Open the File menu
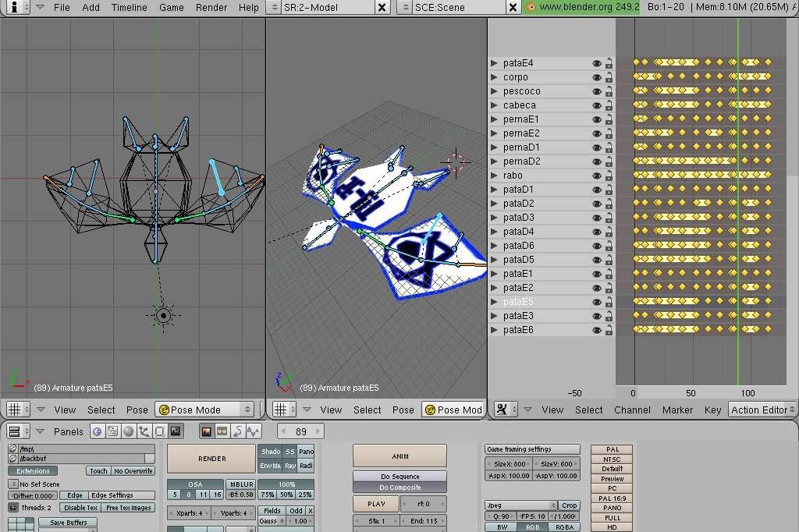 point(62,7)
